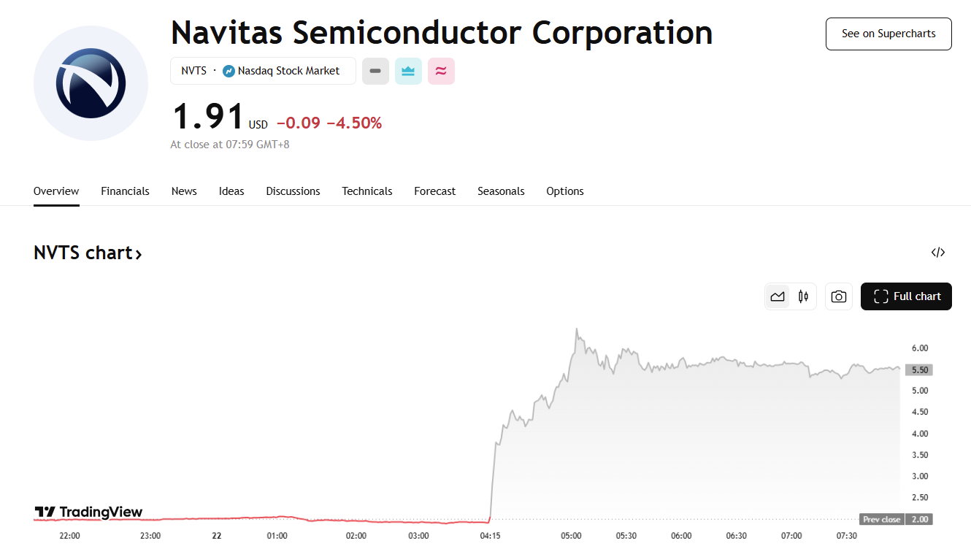Click the Navitas company logo
971x560 pixels.
coord(91,83)
